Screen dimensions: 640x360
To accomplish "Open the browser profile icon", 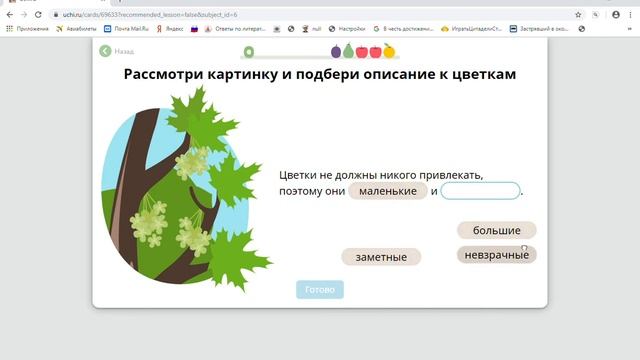I will click(616, 15).
